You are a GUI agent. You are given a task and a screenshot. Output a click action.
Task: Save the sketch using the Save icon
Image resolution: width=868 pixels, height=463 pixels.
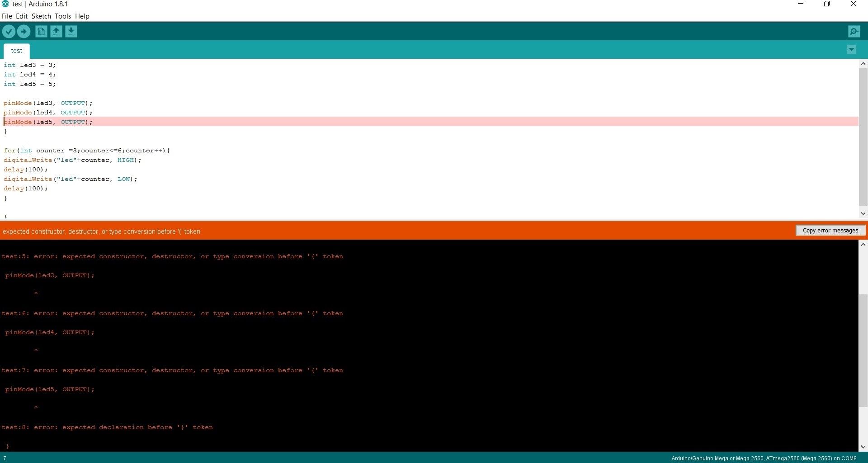click(71, 31)
